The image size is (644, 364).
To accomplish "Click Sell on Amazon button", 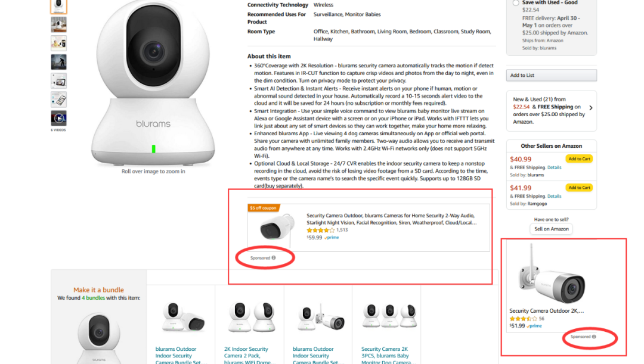I will tap(551, 229).
